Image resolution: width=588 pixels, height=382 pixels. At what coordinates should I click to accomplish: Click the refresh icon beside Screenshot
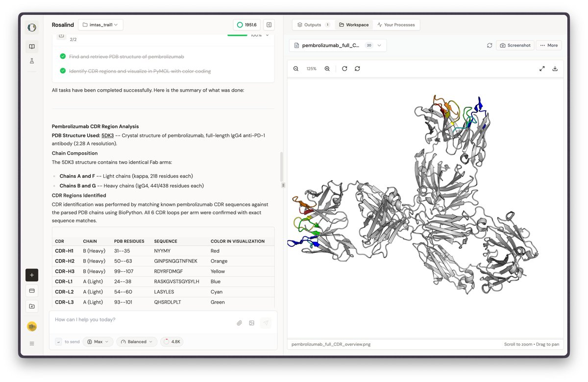[490, 45]
